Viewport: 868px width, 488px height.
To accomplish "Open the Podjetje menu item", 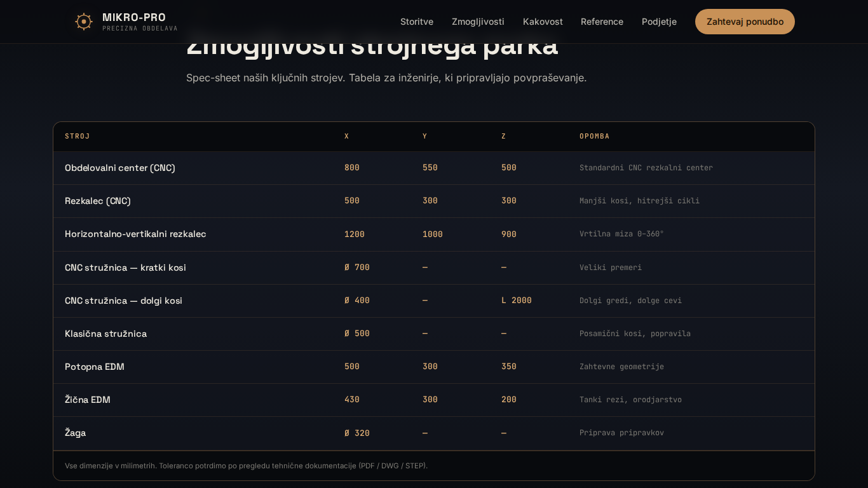I will click(x=659, y=22).
